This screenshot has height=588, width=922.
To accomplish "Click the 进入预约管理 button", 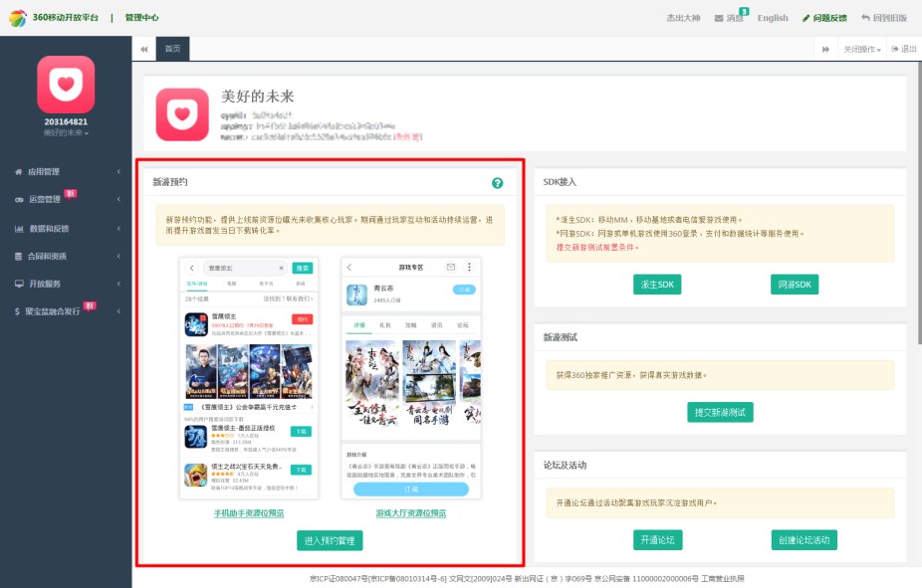I will point(330,540).
